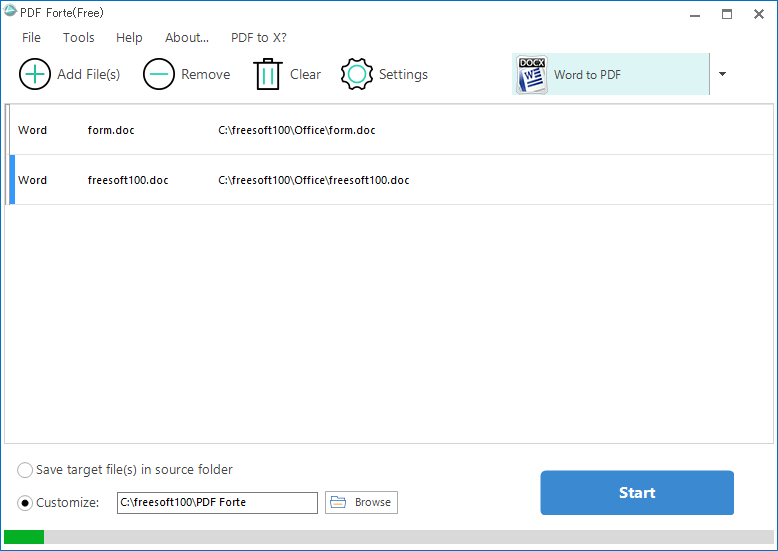The height and width of the screenshot is (551, 778).
Task: Click the Remove text label
Action: (x=205, y=74)
